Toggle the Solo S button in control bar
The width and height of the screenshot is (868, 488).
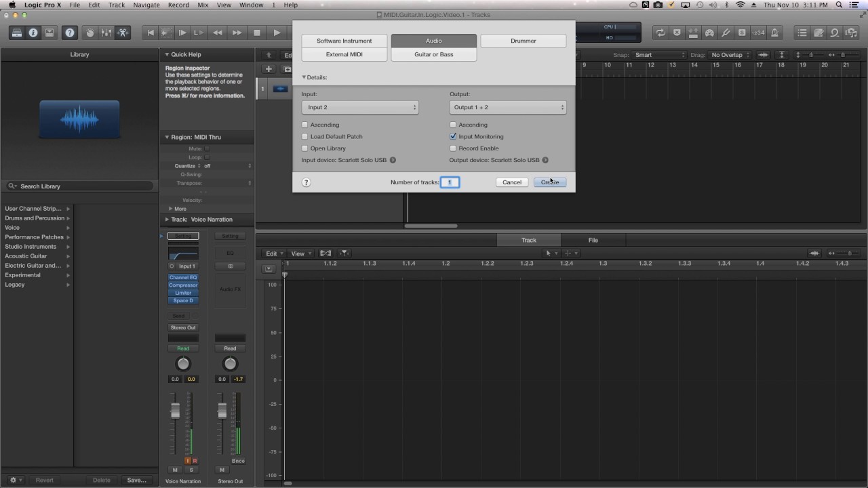(x=742, y=33)
